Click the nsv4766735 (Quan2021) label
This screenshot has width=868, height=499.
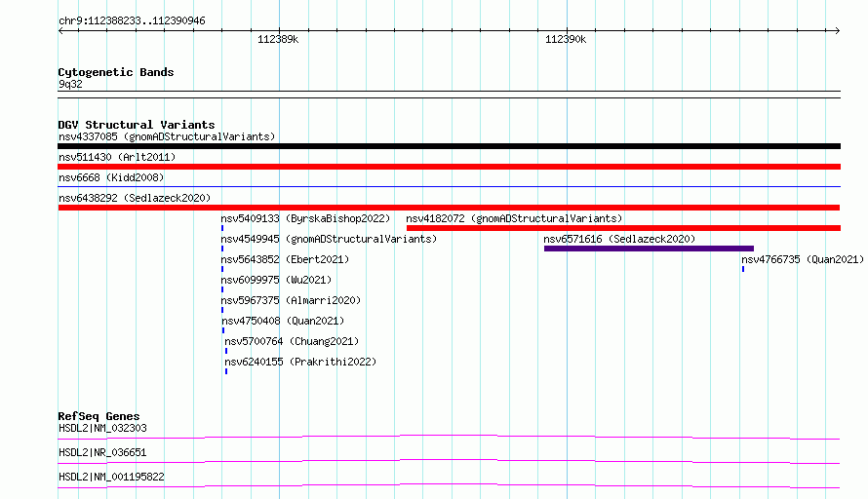click(x=802, y=259)
